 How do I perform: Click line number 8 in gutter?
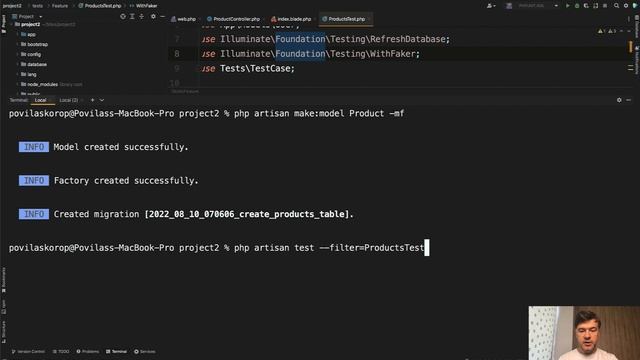click(x=177, y=54)
